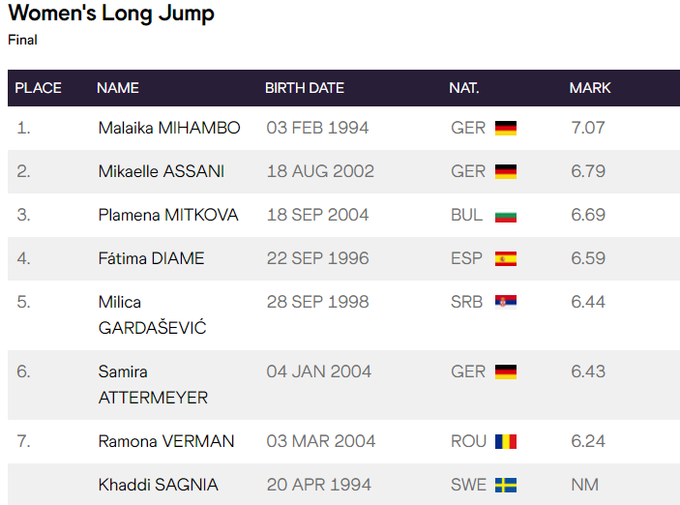Click the Milica GARDAŠEVIĆ name
680x505 pixels.
[152, 315]
